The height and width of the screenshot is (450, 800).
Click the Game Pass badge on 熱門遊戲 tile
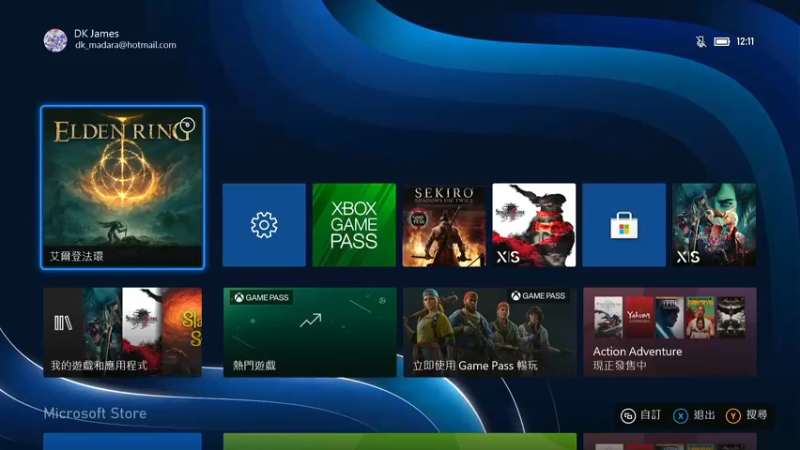point(261,297)
